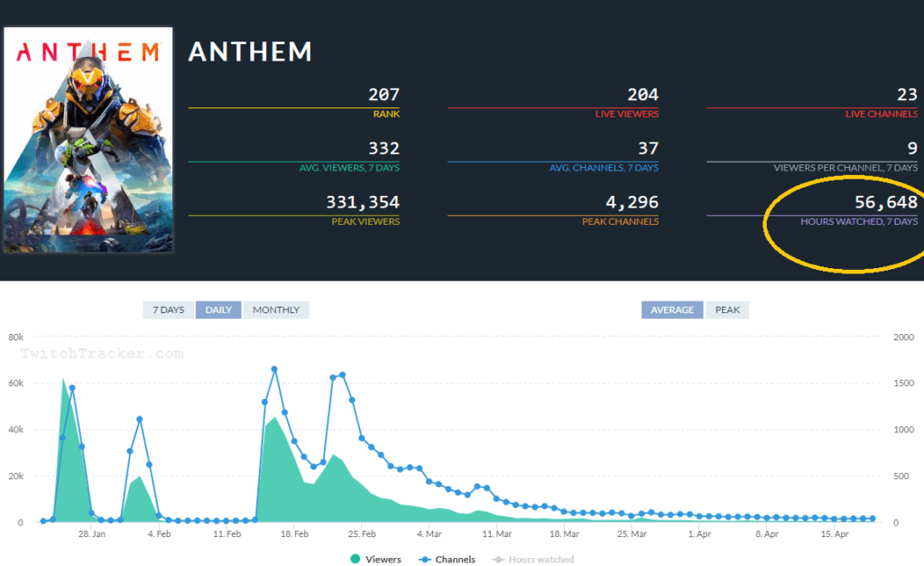Image resolution: width=924 pixels, height=566 pixels.
Task: Click the 25. Mar axis date
Action: pyautogui.click(x=632, y=534)
